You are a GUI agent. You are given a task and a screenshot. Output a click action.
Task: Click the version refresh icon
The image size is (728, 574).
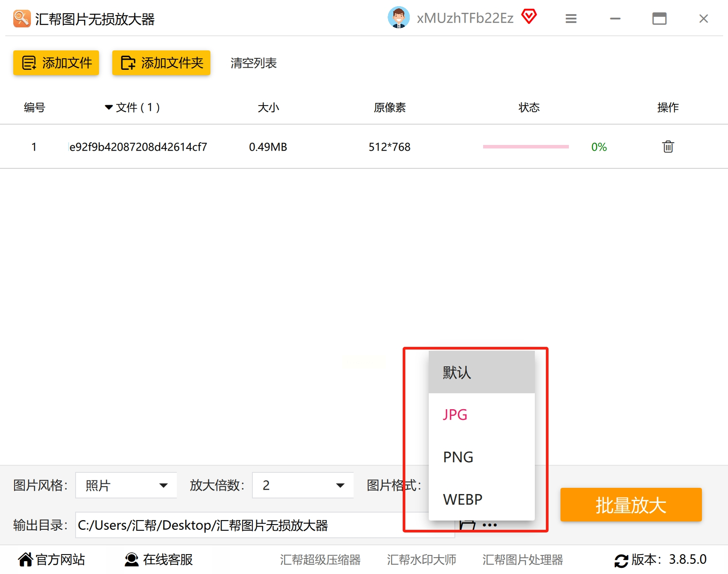621,560
